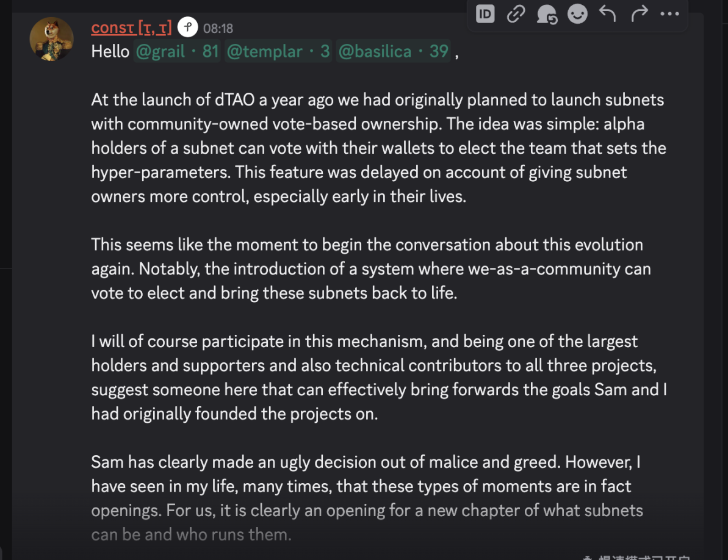Image resolution: width=728 pixels, height=560 pixels.
Task: Click the paragraph starting 'I will of course participate'
Action: 378,378
